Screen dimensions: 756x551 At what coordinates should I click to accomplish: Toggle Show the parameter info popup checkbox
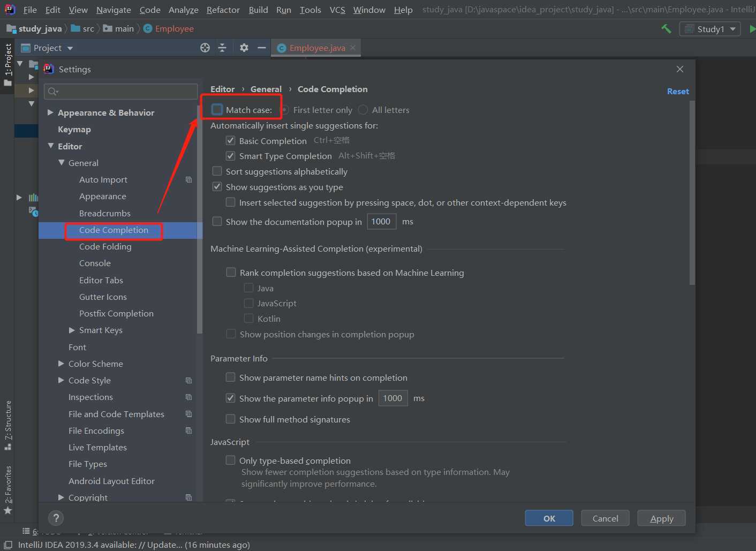(x=230, y=398)
